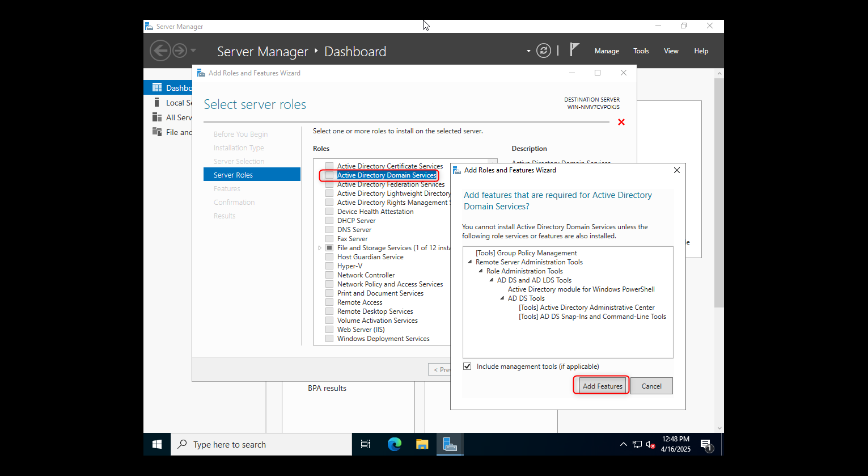Select the Before You Begin wizard step
The height and width of the screenshot is (476, 868).
pos(240,134)
